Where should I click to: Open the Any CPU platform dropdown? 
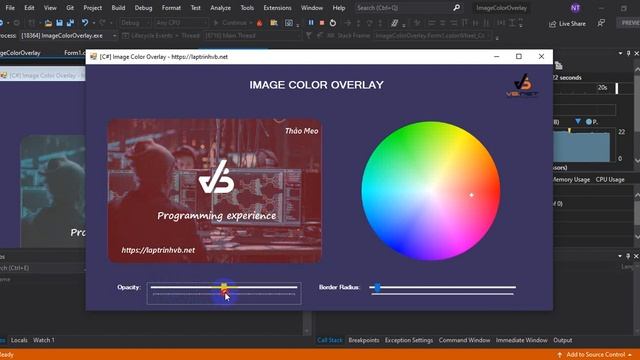click(x=181, y=23)
